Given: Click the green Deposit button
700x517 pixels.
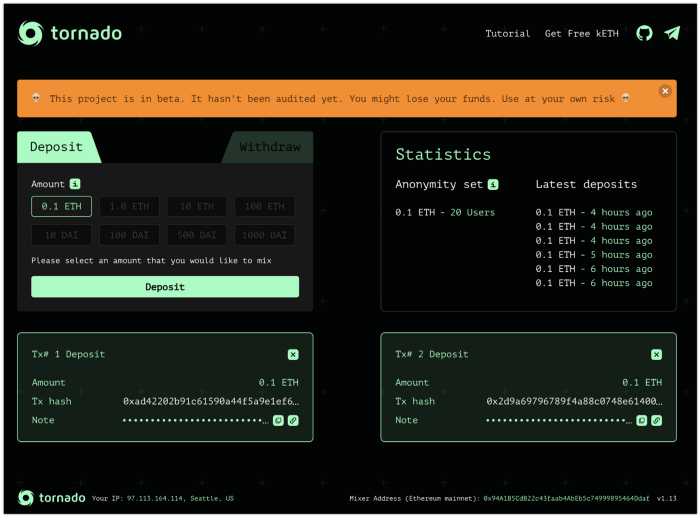Looking at the screenshot, I should (x=165, y=287).
